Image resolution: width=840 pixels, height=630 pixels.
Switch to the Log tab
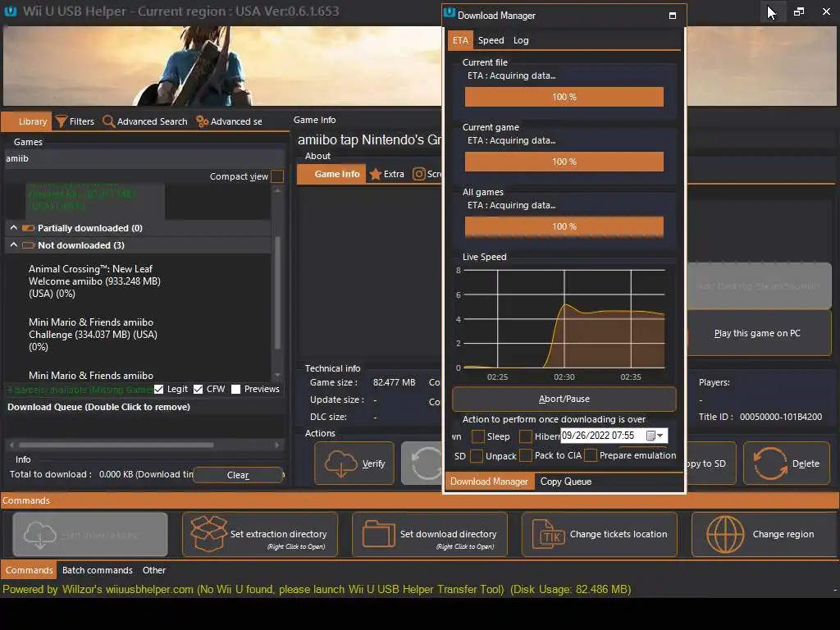click(x=521, y=40)
